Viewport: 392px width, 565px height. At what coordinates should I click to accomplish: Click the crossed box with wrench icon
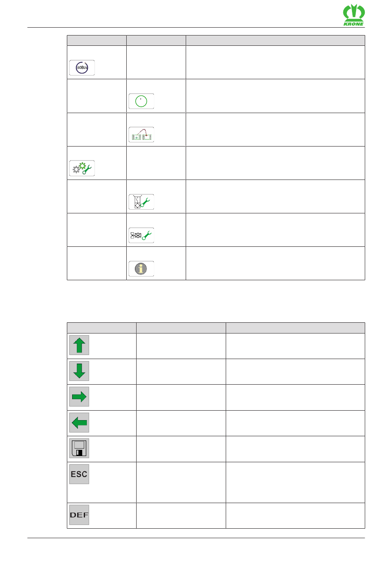(x=141, y=202)
